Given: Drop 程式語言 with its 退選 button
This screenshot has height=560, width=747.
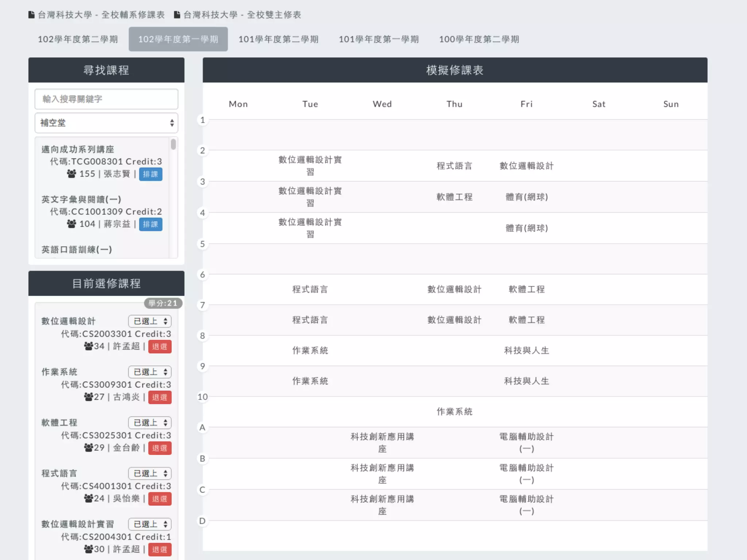Looking at the screenshot, I should [159, 498].
